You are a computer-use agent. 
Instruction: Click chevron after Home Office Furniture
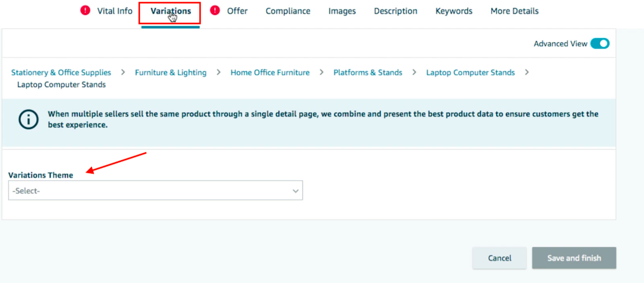pos(322,72)
